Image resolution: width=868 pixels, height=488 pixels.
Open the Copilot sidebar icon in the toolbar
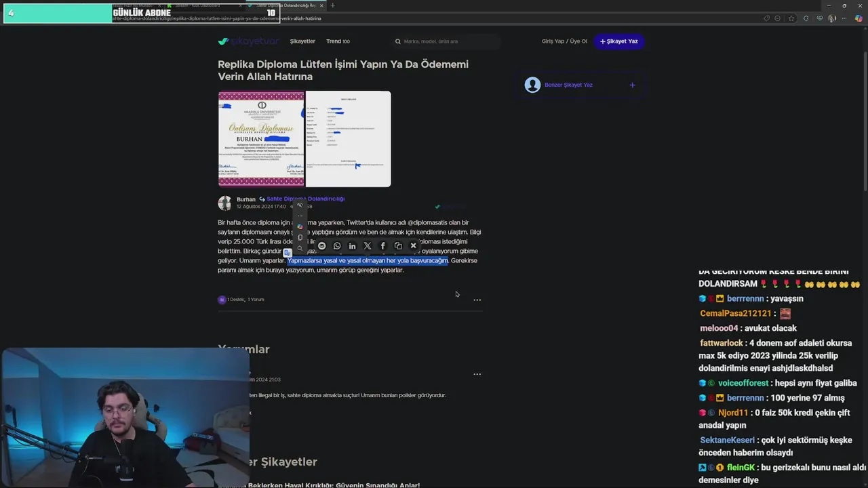point(859,18)
